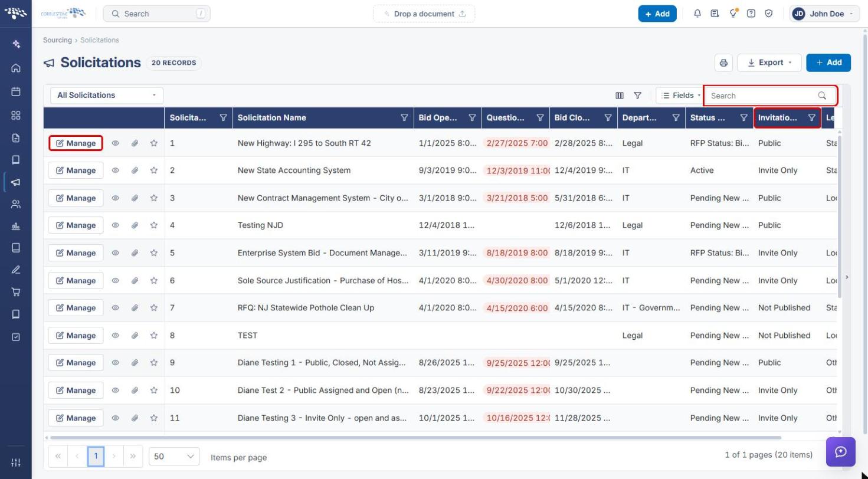This screenshot has width=868, height=479.
Task: Open the All Solicitations view dropdown
Action: pos(107,96)
